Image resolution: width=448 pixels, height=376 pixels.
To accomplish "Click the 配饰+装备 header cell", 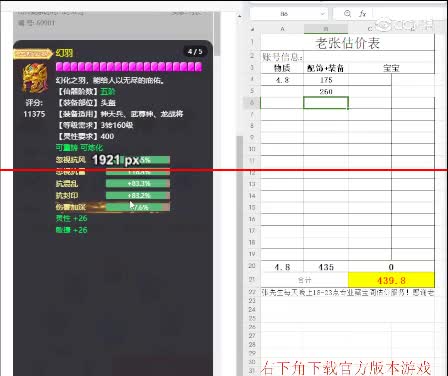I will (326, 68).
